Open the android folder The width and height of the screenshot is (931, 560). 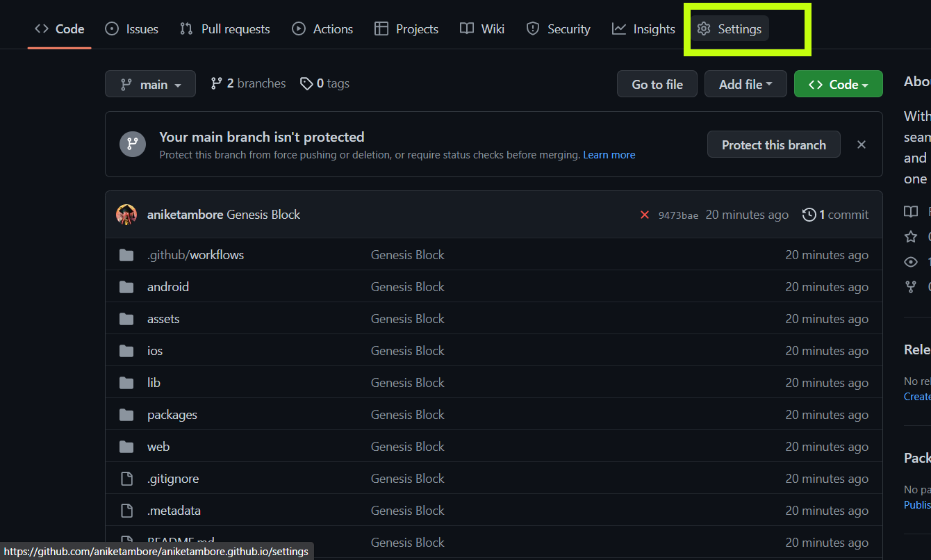(168, 287)
